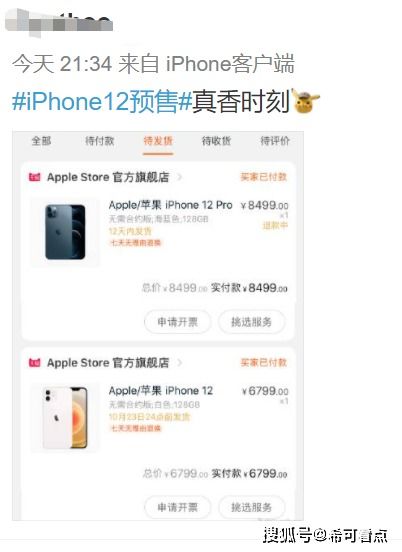Click the Tmall icon of first store
This screenshot has height=552, width=402.
34,177
